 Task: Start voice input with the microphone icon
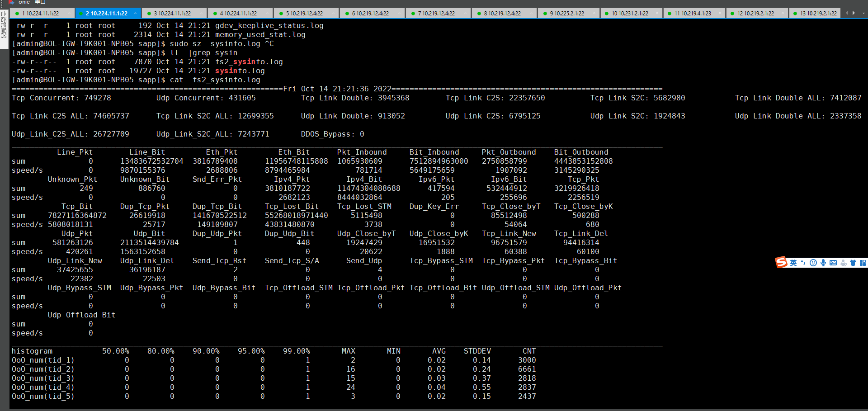tap(823, 263)
